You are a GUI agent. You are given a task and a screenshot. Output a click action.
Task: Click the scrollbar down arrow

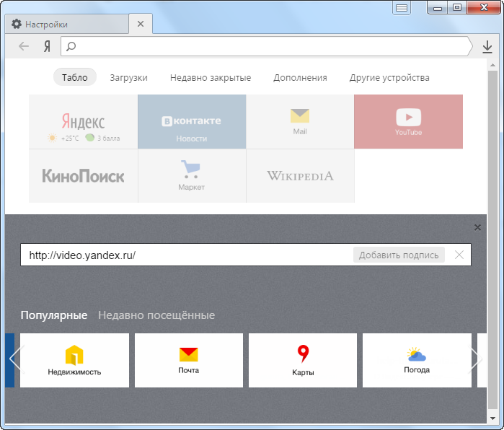[x=492, y=418]
